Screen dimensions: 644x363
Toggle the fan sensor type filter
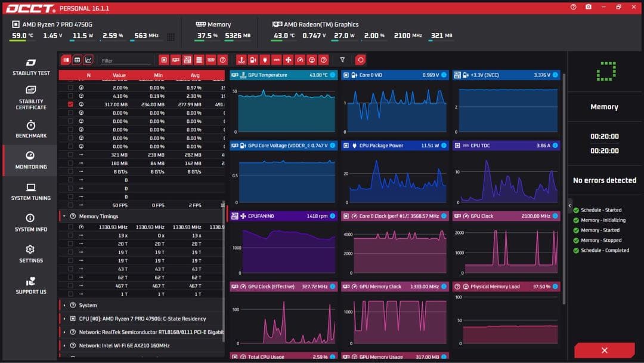point(289,60)
